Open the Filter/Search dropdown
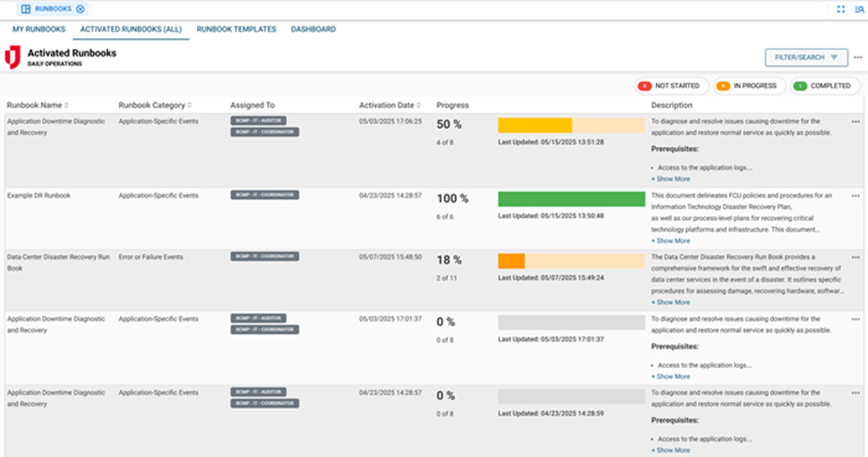 pos(806,58)
